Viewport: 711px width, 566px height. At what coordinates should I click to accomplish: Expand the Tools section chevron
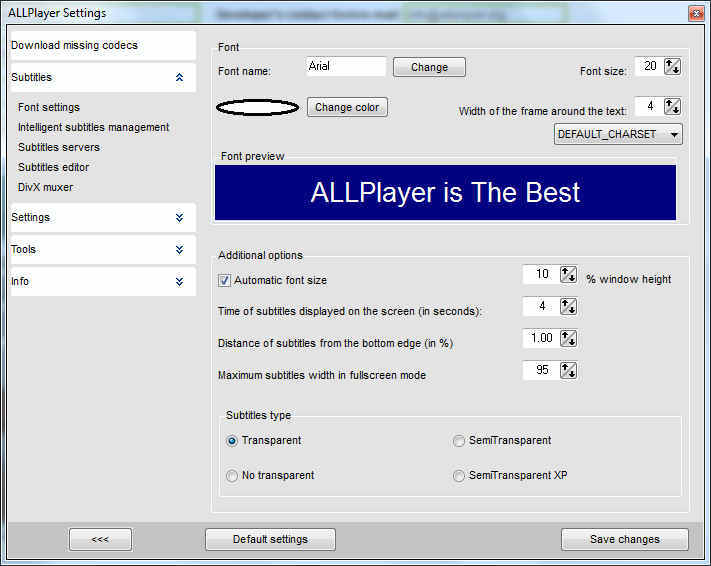pos(180,249)
